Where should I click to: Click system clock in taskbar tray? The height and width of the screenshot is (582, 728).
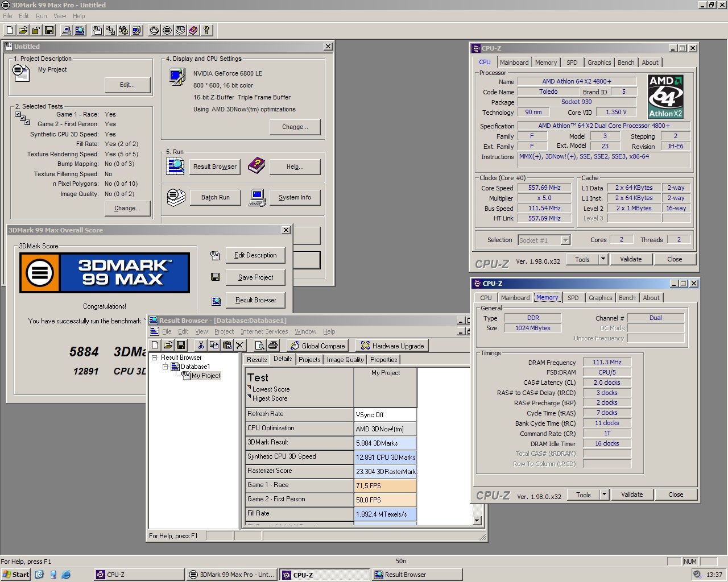pyautogui.click(x=714, y=575)
